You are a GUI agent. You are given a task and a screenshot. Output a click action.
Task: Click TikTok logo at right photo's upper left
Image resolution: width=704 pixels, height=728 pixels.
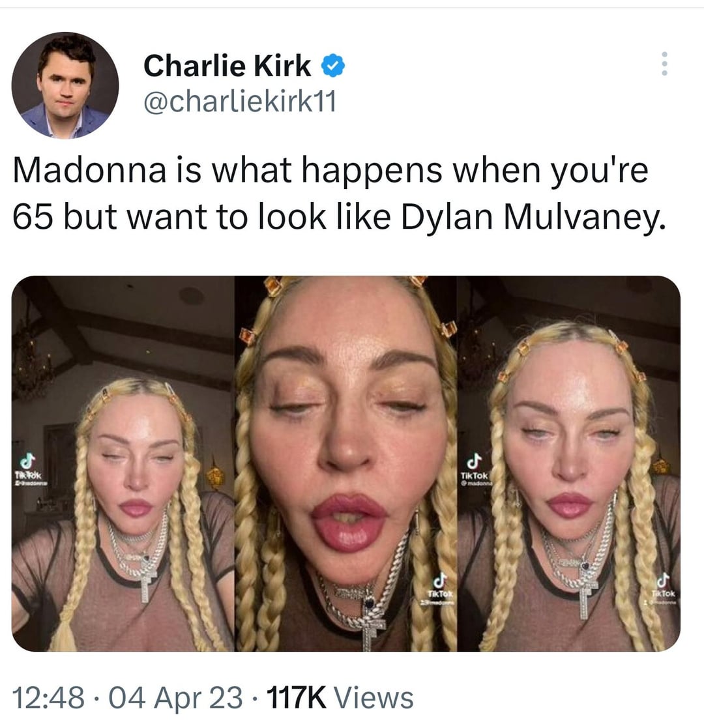(474, 469)
